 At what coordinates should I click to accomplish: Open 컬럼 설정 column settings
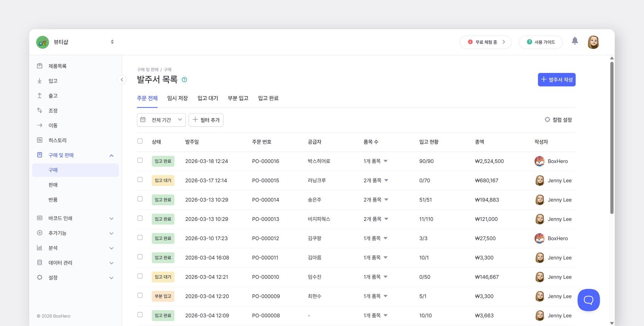click(x=558, y=120)
